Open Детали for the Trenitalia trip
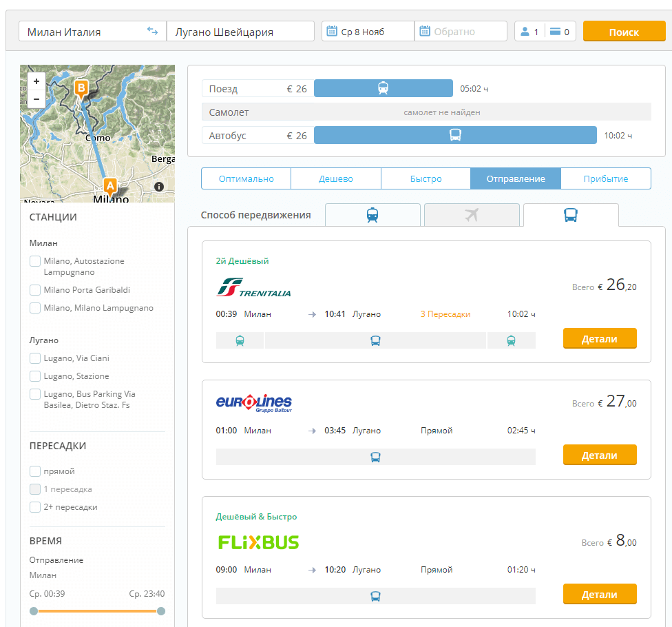The height and width of the screenshot is (627, 672). [600, 338]
